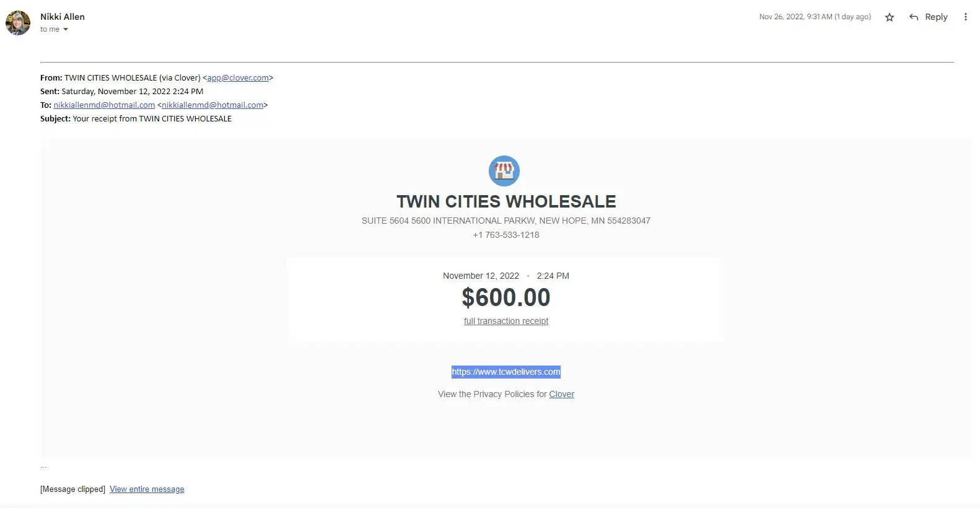
Task: Expand the 'to me' recipient details
Action: (65, 30)
